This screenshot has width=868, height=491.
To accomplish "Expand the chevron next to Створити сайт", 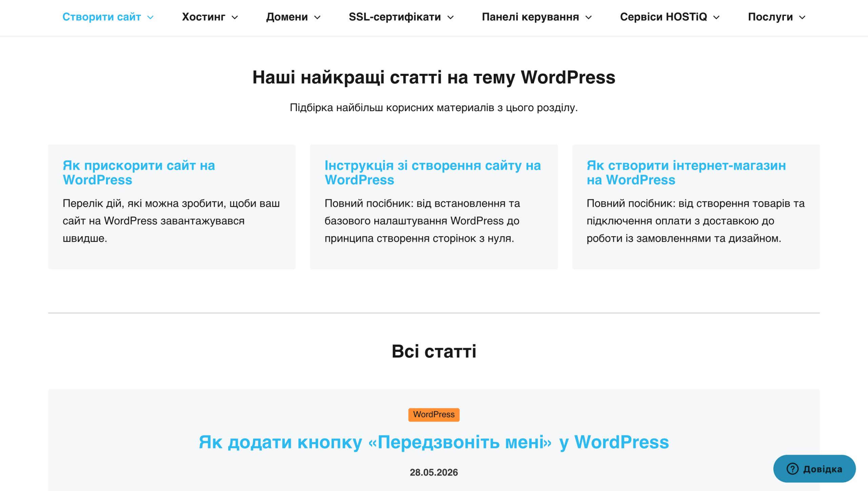I will 150,17.
